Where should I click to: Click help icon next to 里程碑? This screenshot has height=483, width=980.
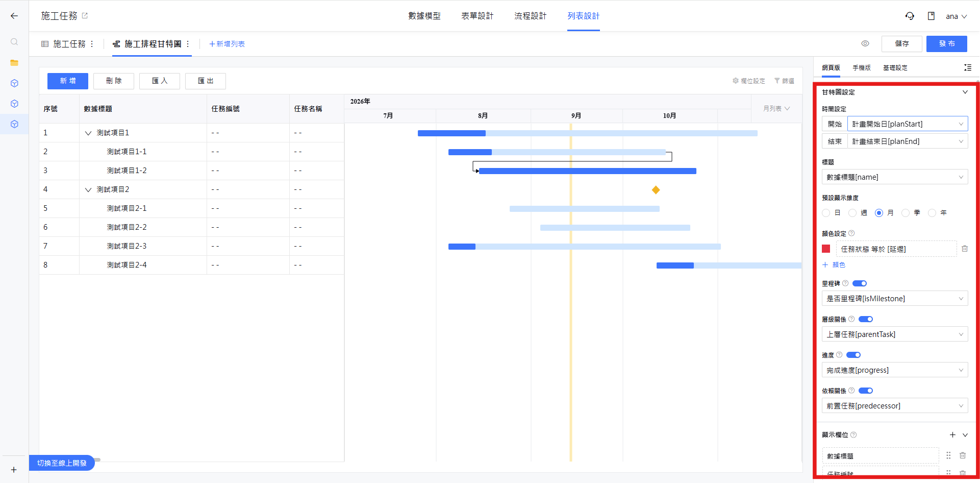[845, 283]
